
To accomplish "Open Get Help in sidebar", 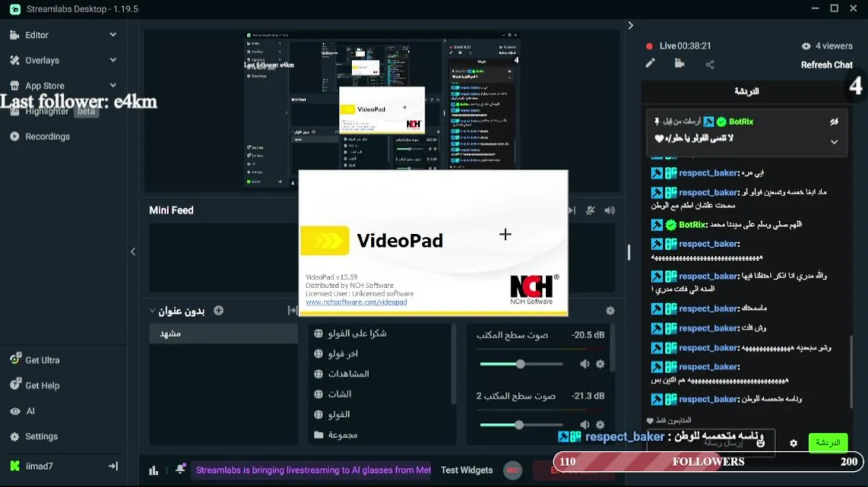I will coord(42,386).
